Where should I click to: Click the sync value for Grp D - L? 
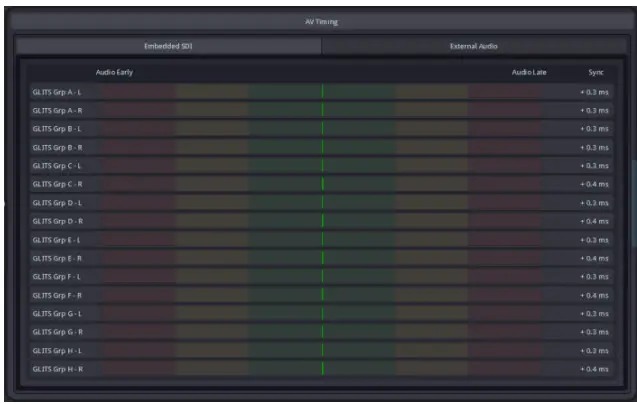594,203
